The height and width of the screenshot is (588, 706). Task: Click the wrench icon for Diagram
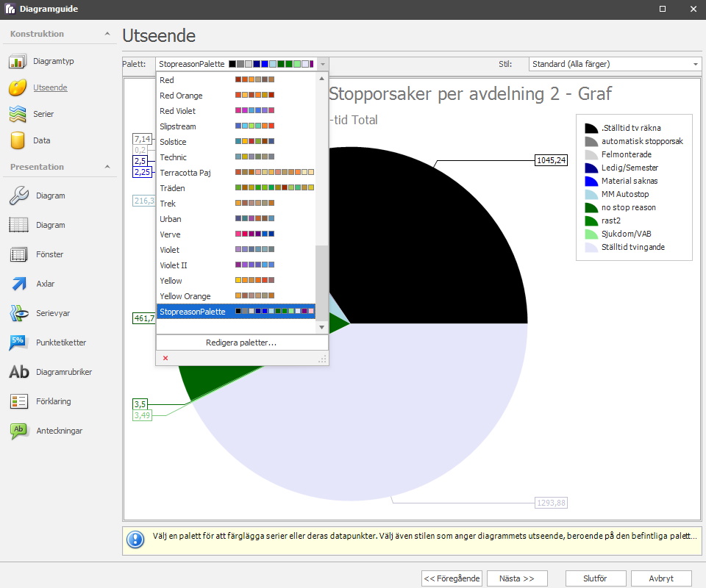(x=19, y=196)
